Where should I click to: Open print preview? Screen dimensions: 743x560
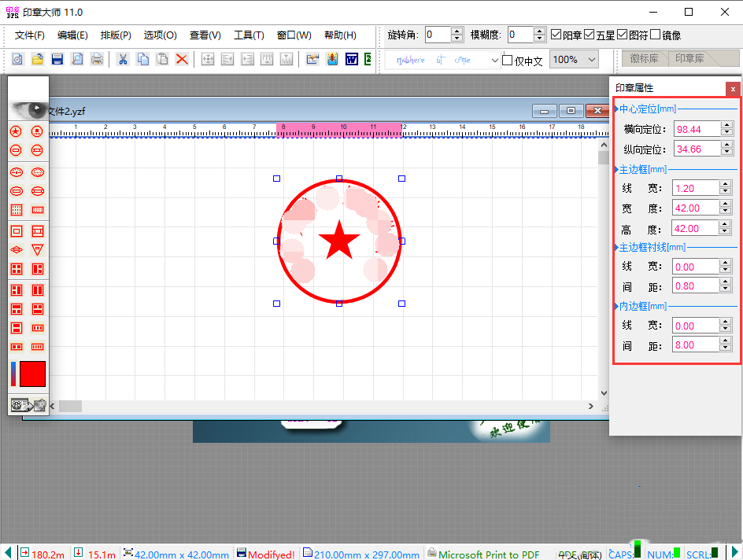click(x=77, y=59)
